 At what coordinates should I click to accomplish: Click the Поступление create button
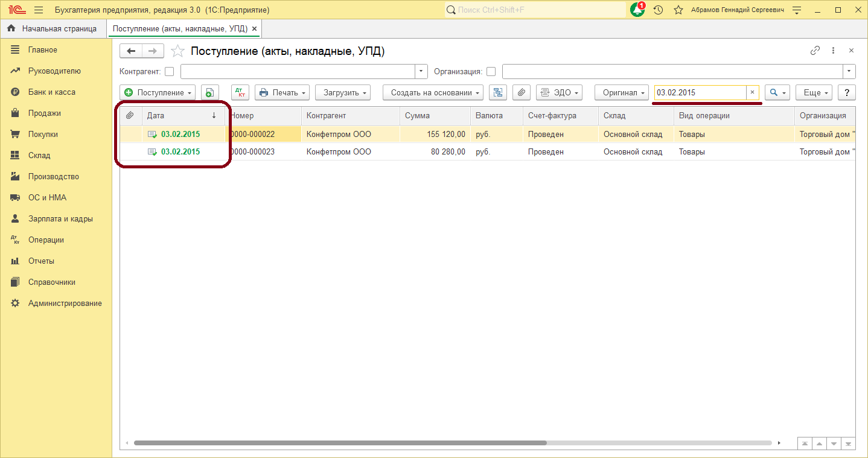tap(157, 92)
